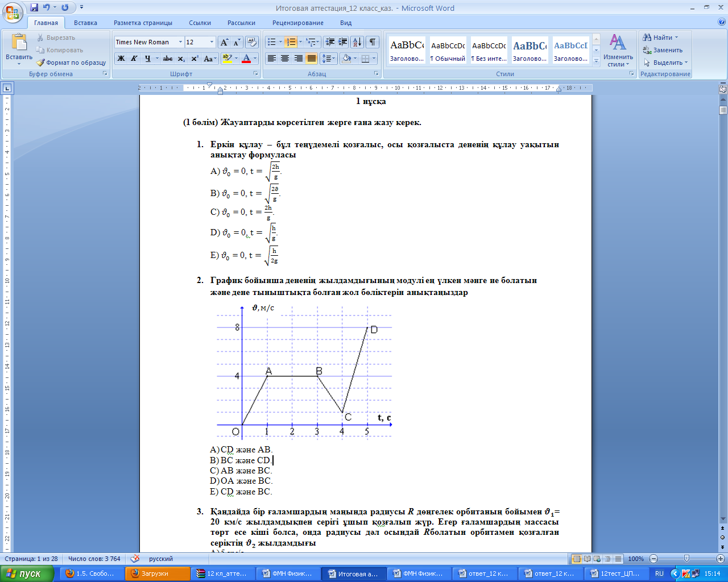This screenshot has width=728, height=582.
Task: Open the Рецензирование tab
Action: click(x=298, y=23)
